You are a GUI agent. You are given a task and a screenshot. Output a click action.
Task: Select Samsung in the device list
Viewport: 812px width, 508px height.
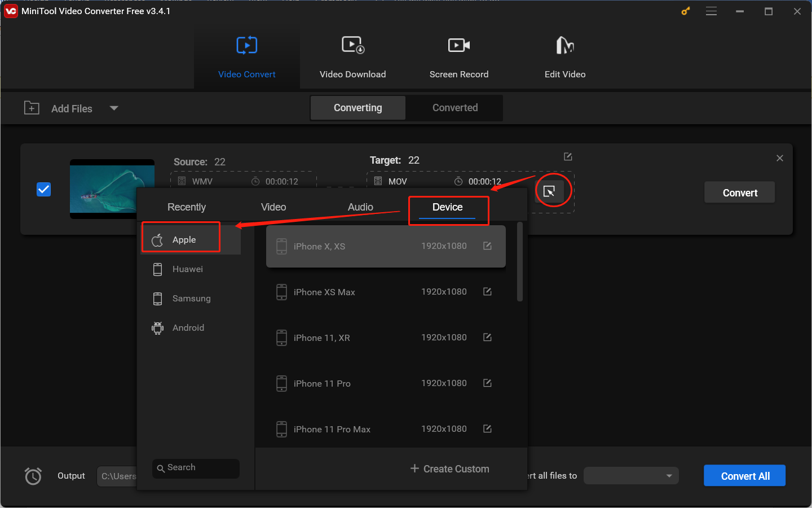click(x=191, y=299)
